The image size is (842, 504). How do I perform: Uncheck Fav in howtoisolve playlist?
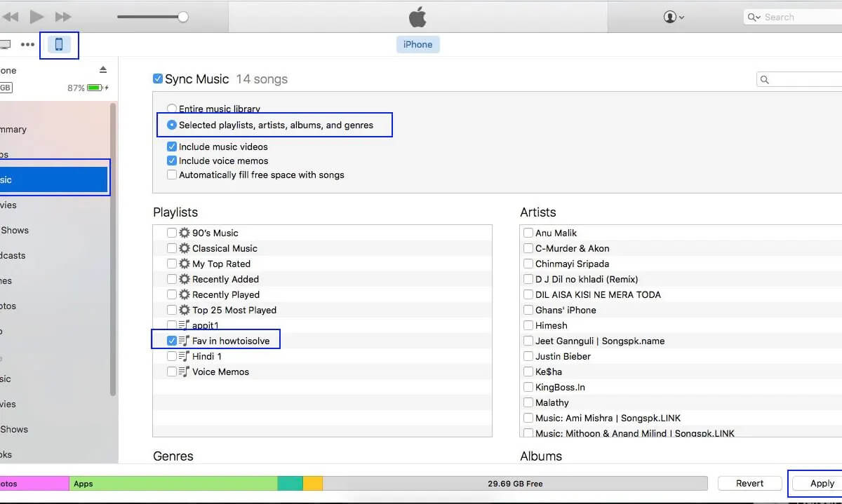pyautogui.click(x=172, y=341)
